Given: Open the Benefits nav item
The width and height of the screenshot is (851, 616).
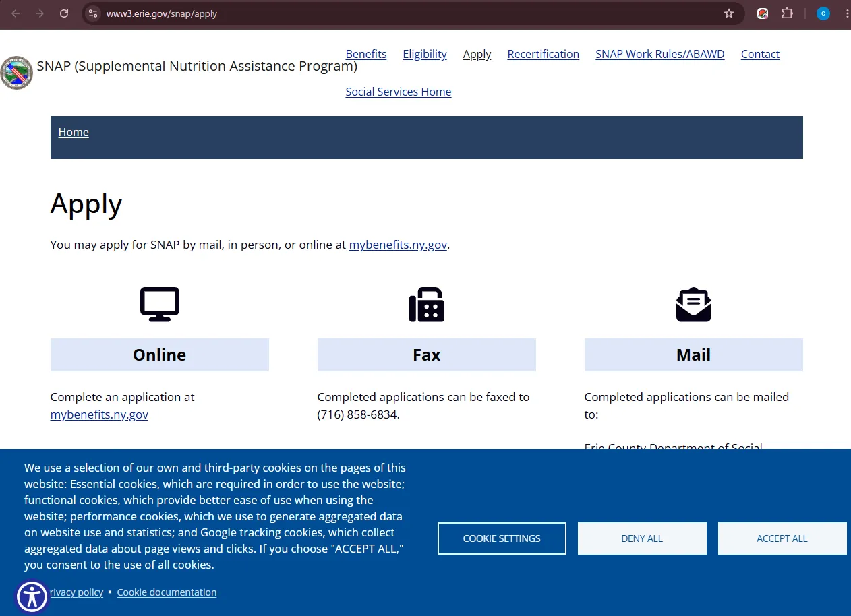Looking at the screenshot, I should [366, 54].
